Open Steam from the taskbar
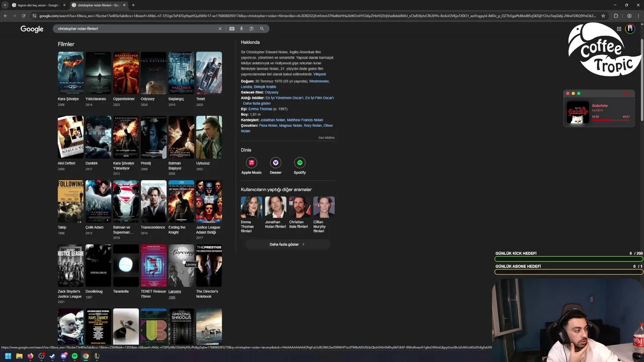644x362 pixels. pyautogui.click(x=52, y=356)
